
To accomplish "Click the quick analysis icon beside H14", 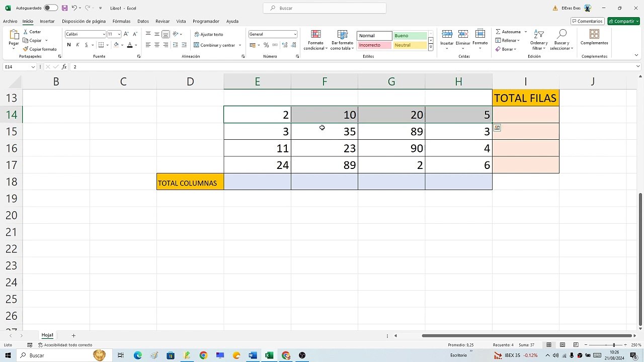I will (497, 128).
